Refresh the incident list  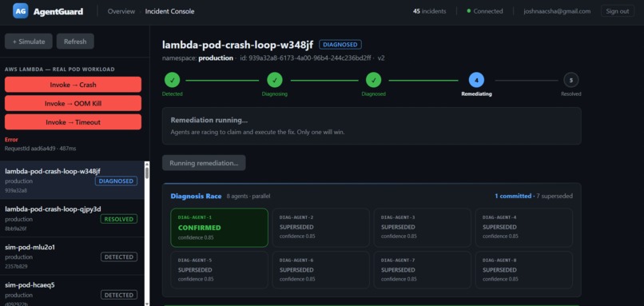pos(75,42)
